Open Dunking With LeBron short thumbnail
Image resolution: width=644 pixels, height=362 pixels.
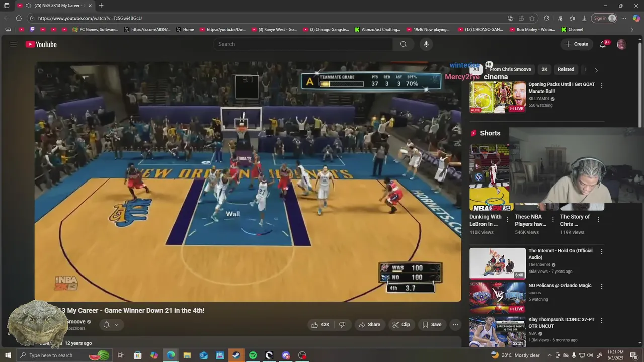click(x=490, y=178)
